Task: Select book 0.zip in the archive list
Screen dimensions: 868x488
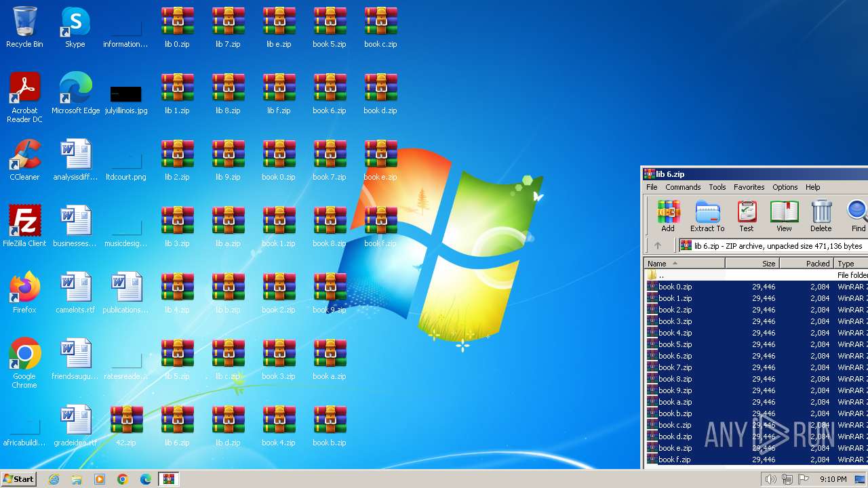Action: click(756, 287)
